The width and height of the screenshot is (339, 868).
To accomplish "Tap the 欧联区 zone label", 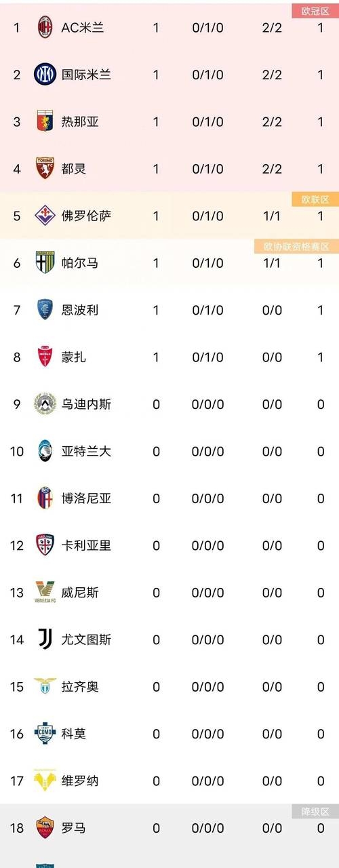I will click(x=315, y=199).
